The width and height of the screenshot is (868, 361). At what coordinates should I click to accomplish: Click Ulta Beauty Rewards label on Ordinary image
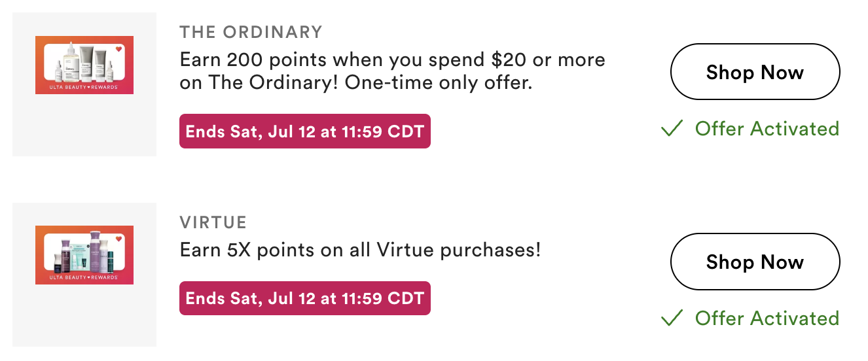[84, 88]
